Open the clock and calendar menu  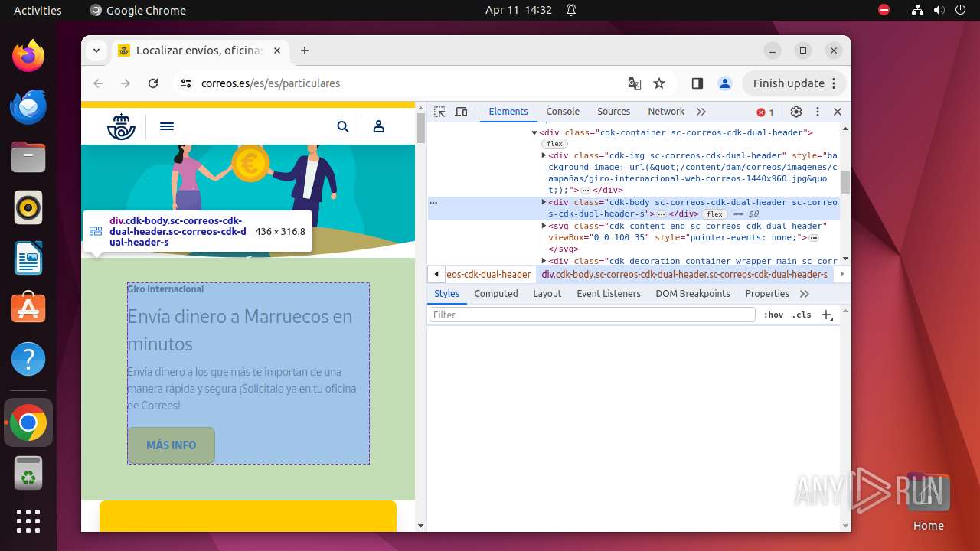(518, 10)
